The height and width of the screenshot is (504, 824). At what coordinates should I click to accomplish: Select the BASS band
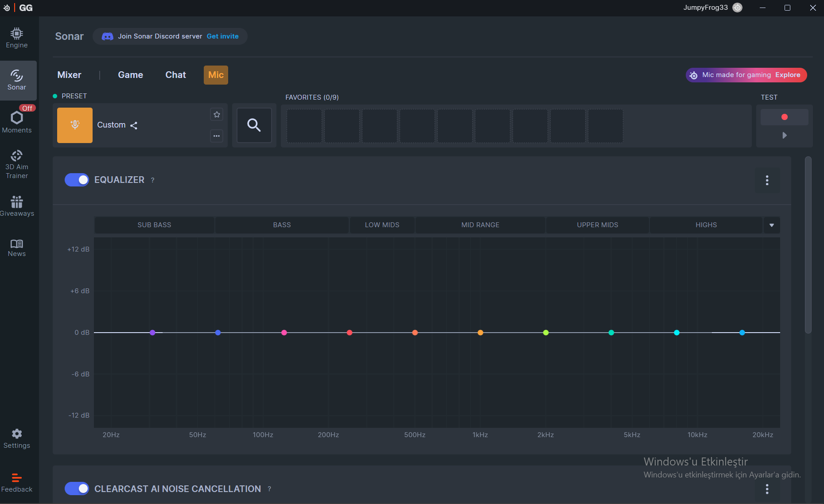click(x=282, y=225)
